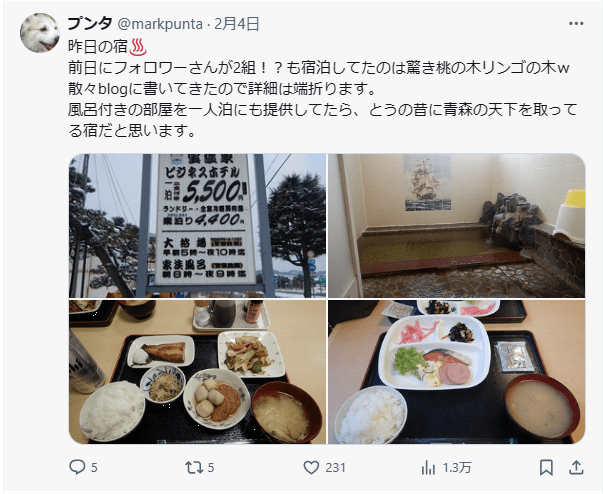Open the onsen bath photo
The width and height of the screenshot is (603, 494).
pyautogui.click(x=456, y=226)
